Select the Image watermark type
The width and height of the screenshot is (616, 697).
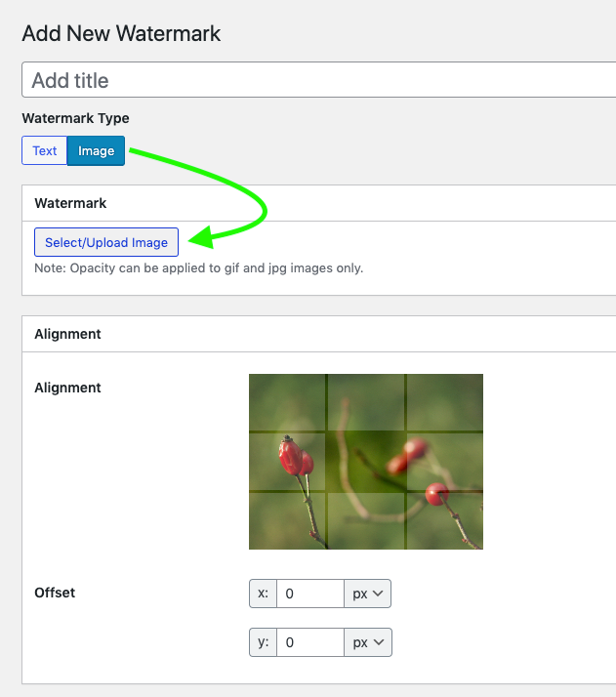point(96,150)
